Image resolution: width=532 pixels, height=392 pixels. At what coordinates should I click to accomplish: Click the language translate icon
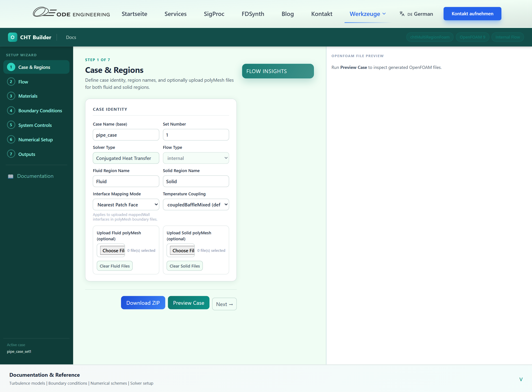402,14
